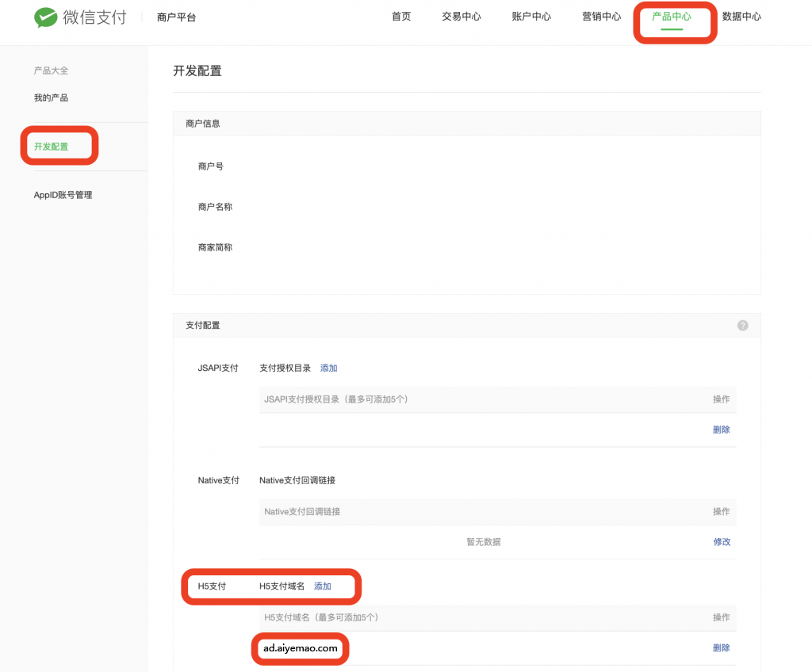Click 添加 next to 支付授权目录
This screenshot has width=812, height=672.
(328, 368)
